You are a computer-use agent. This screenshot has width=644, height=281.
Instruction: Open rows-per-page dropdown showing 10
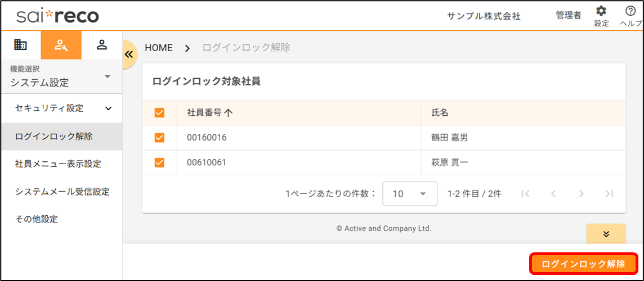[x=410, y=194]
